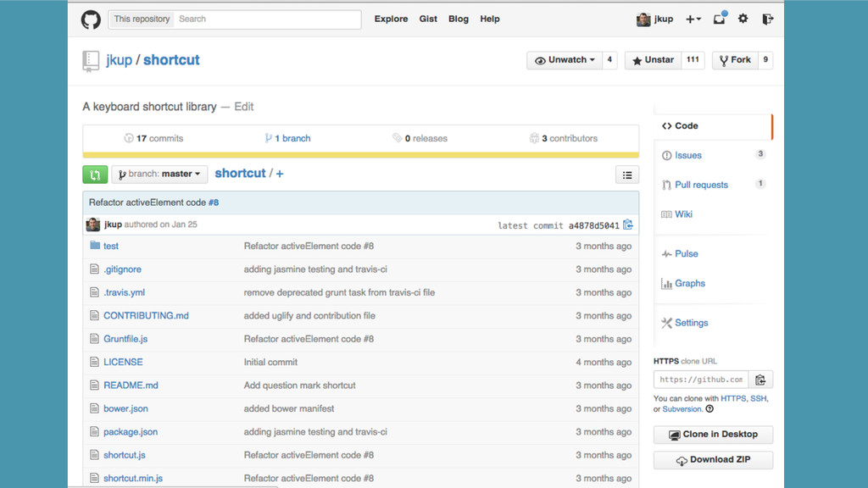Open the Unwatch dropdown

pos(565,60)
